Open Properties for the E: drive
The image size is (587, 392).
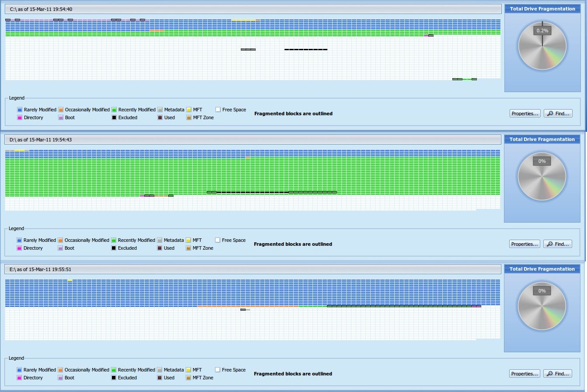(x=524, y=374)
